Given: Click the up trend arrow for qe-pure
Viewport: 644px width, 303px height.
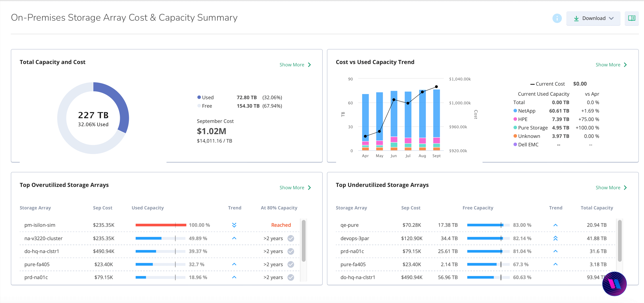Looking at the screenshot, I should (x=555, y=225).
